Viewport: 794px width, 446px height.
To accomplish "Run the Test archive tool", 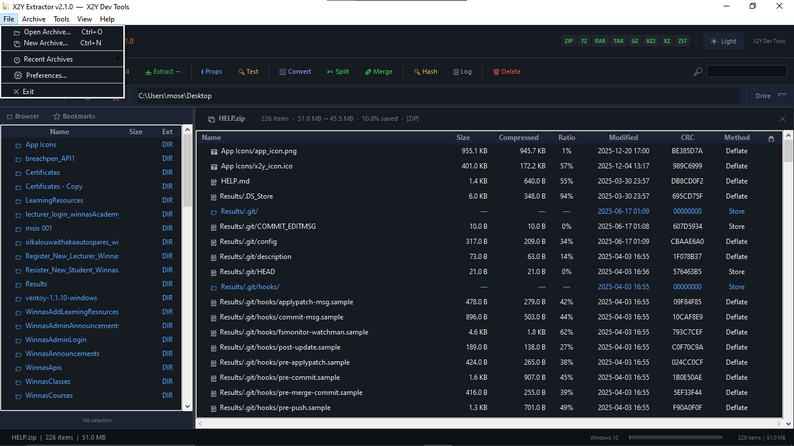I will 248,72.
